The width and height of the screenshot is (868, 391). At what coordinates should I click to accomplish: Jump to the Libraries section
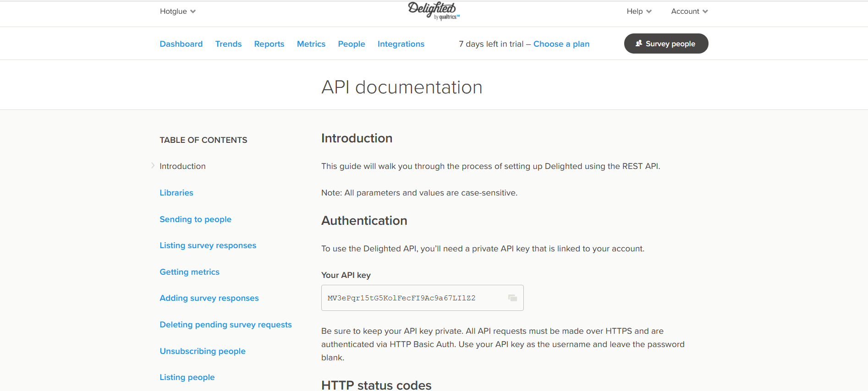coord(176,193)
